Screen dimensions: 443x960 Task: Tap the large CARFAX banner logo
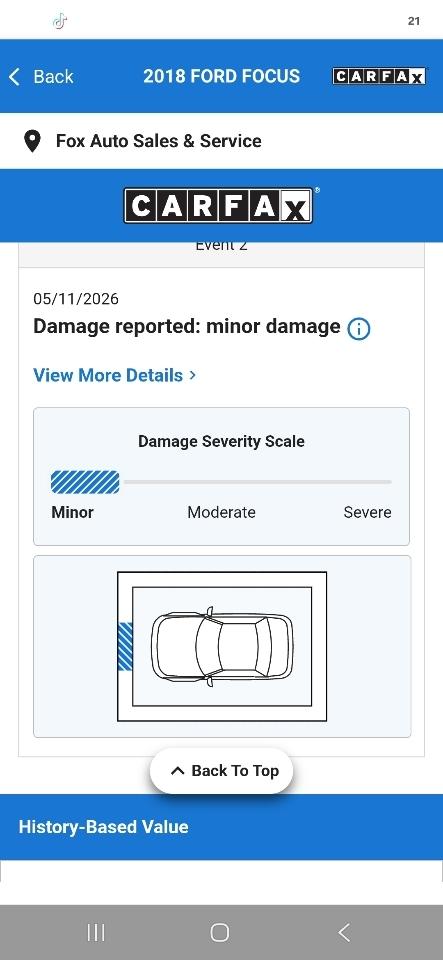219,205
